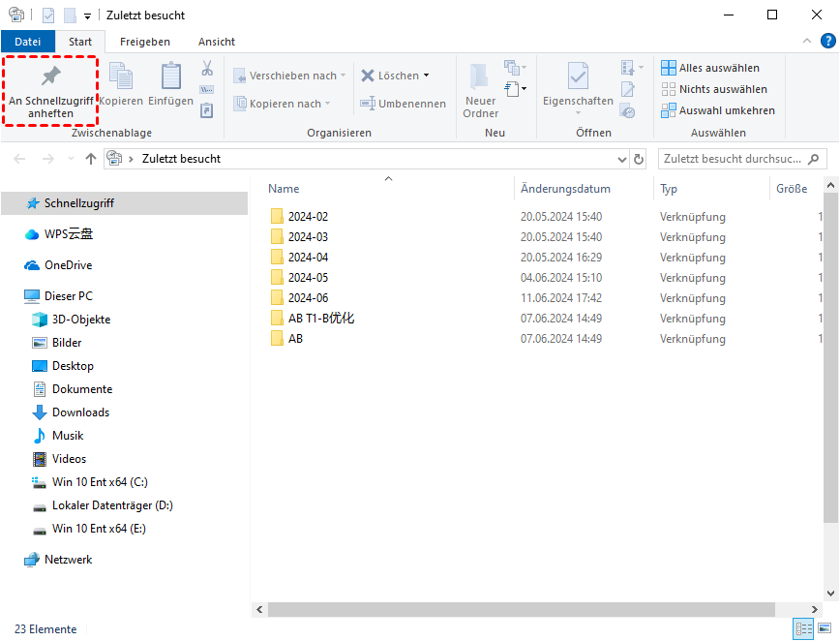Screen dimensions: 840x641
Task: Click Nichts auswählen
Action: [714, 89]
